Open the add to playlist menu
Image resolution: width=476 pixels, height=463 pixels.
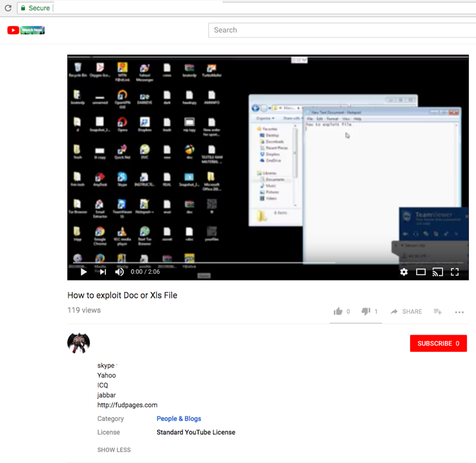[437, 311]
